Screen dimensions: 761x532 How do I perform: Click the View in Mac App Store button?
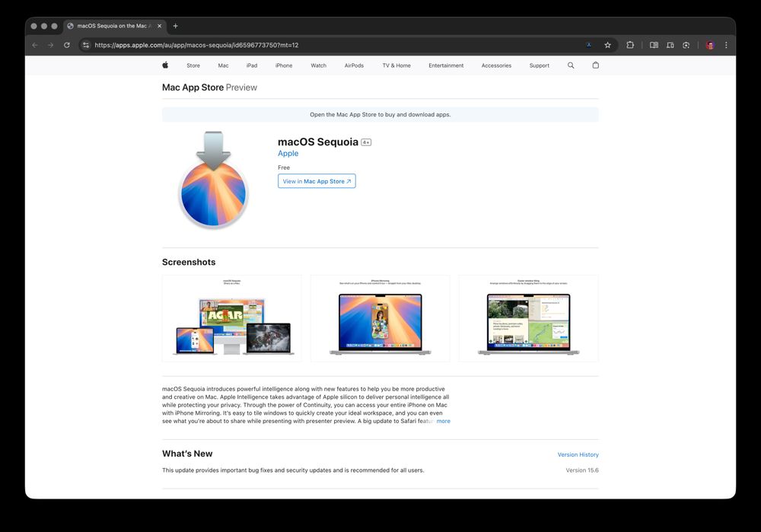[x=317, y=181]
